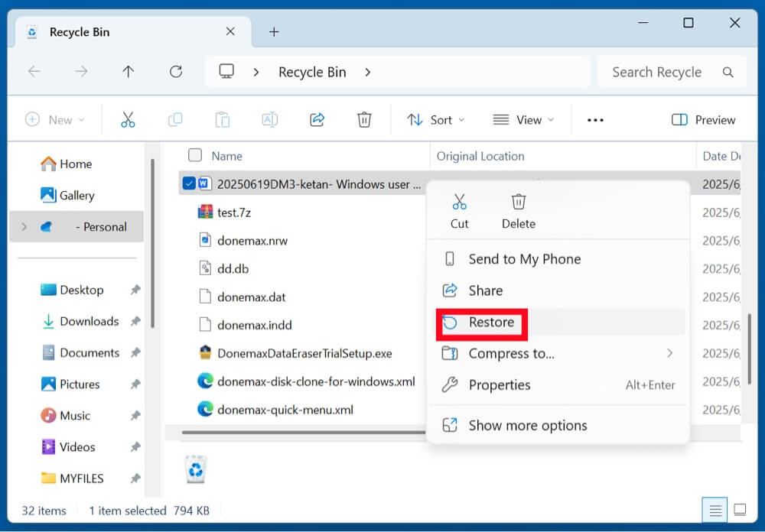Toggle the Preview pane button
Image resolution: width=765 pixels, height=532 pixels.
pyautogui.click(x=703, y=120)
